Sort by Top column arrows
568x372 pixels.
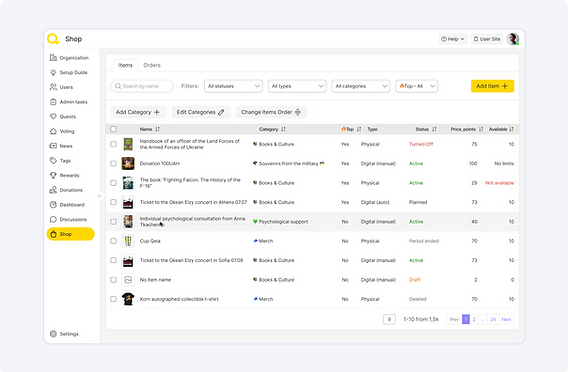(x=359, y=129)
